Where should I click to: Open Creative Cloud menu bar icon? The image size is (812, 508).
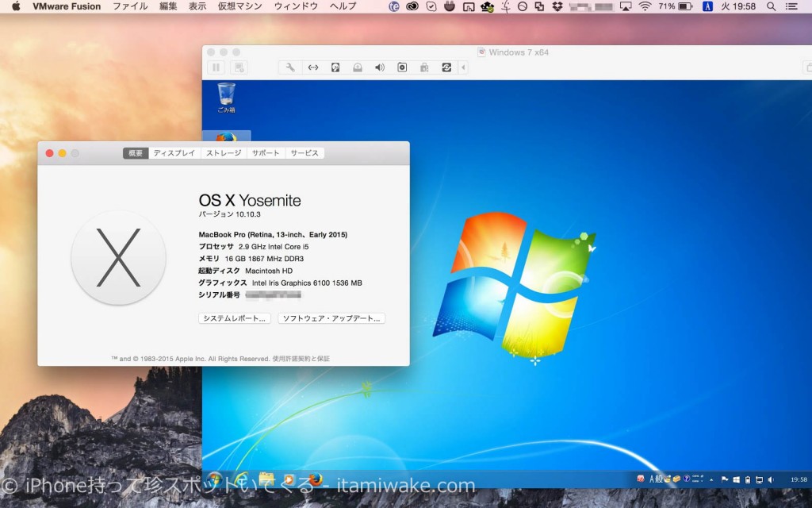(x=412, y=6)
